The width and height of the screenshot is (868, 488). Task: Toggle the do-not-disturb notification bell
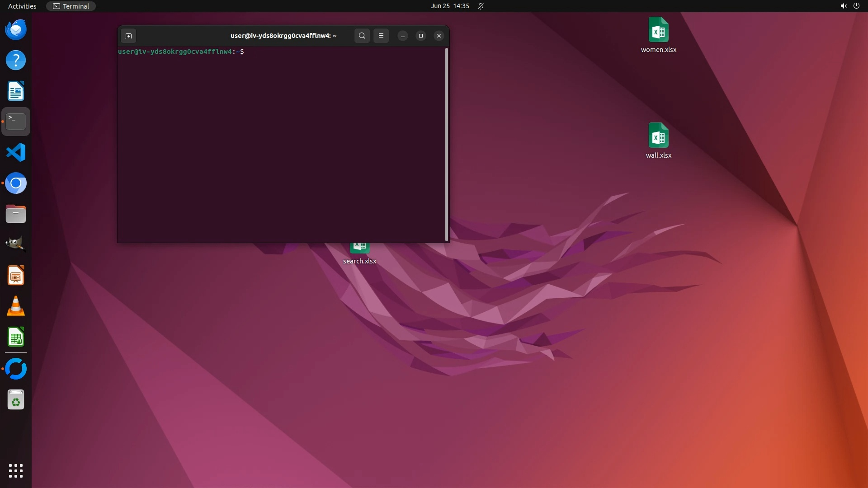(x=481, y=6)
